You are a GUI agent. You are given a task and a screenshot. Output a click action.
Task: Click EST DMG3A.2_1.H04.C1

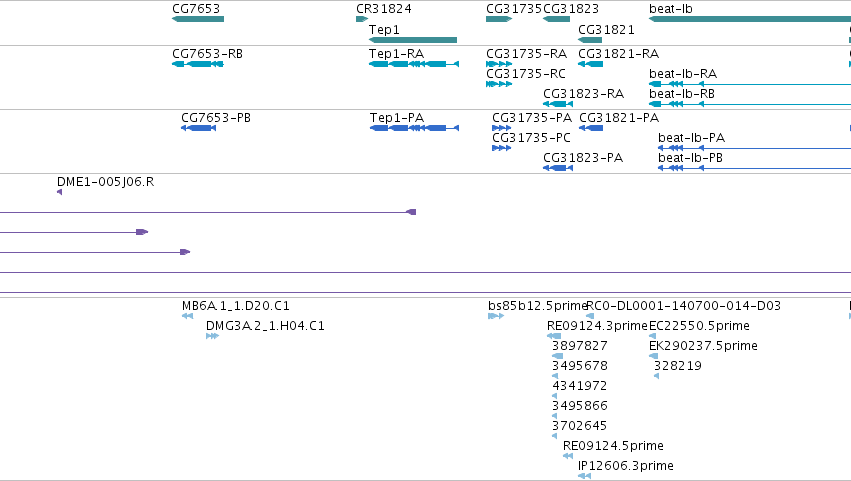pyautogui.click(x=212, y=336)
